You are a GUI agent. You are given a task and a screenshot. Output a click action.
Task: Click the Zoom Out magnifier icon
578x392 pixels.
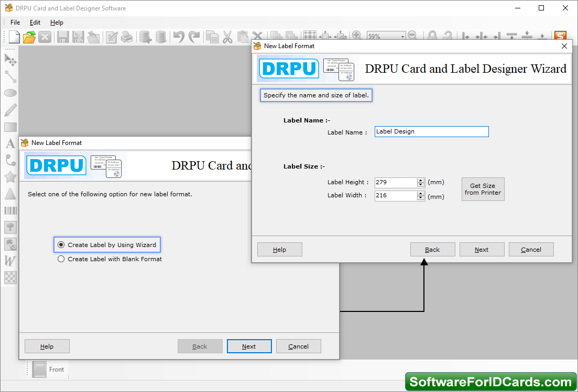(413, 36)
